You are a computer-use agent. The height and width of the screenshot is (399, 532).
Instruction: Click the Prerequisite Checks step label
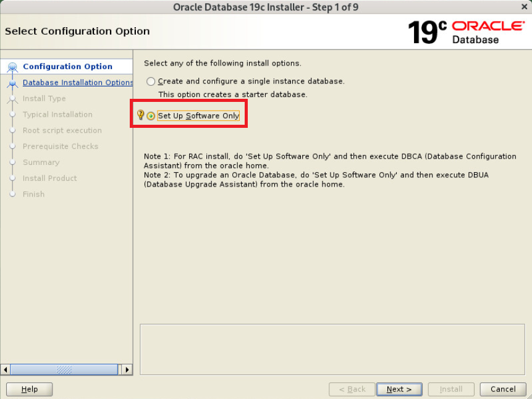[x=61, y=146]
